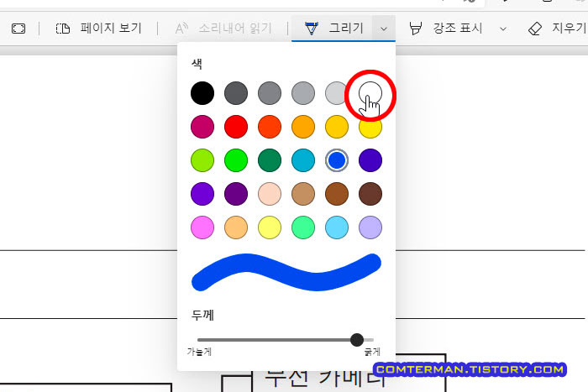Choose the crimson magenta color swatch
Viewport: 588px width, 392px height.
202,127
